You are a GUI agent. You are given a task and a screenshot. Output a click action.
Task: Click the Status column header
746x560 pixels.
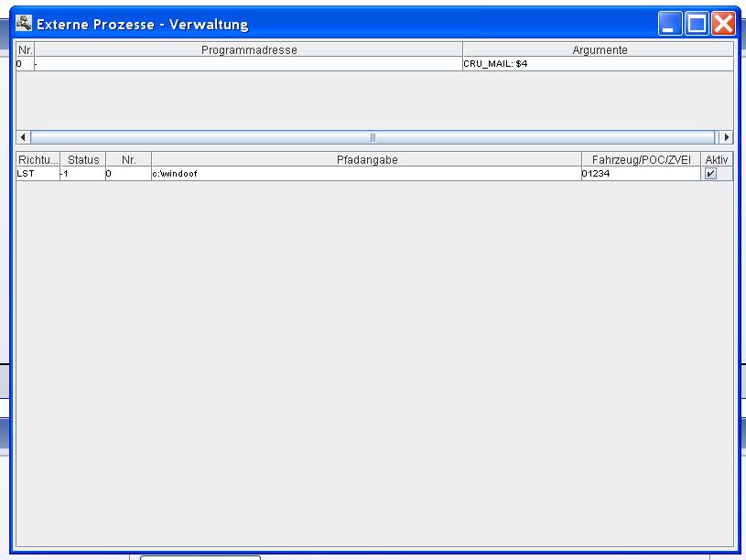pyautogui.click(x=83, y=160)
